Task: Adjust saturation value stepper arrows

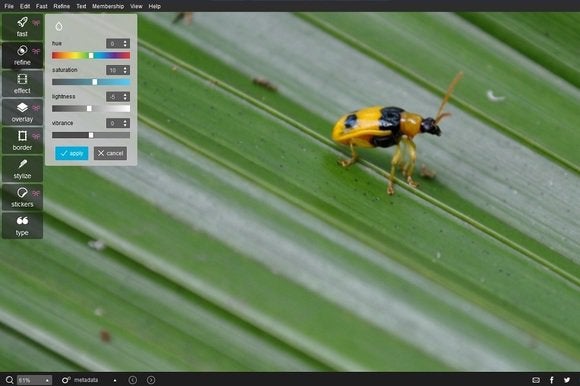Action: [125, 70]
